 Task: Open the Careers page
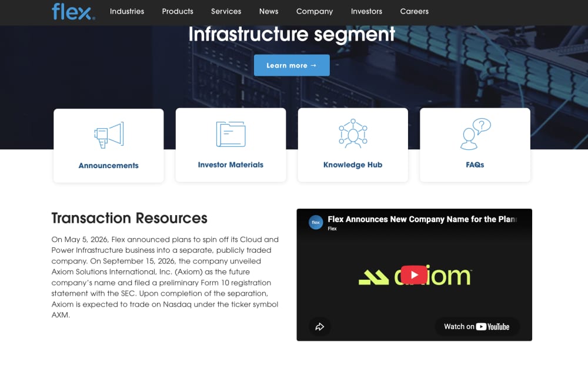pyautogui.click(x=414, y=11)
